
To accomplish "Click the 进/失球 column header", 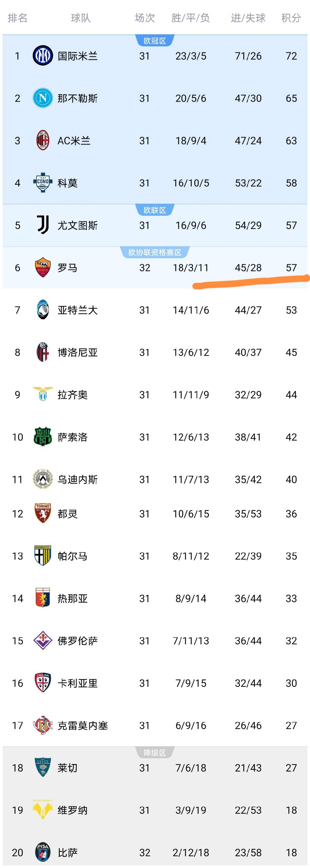I will click(x=248, y=18).
